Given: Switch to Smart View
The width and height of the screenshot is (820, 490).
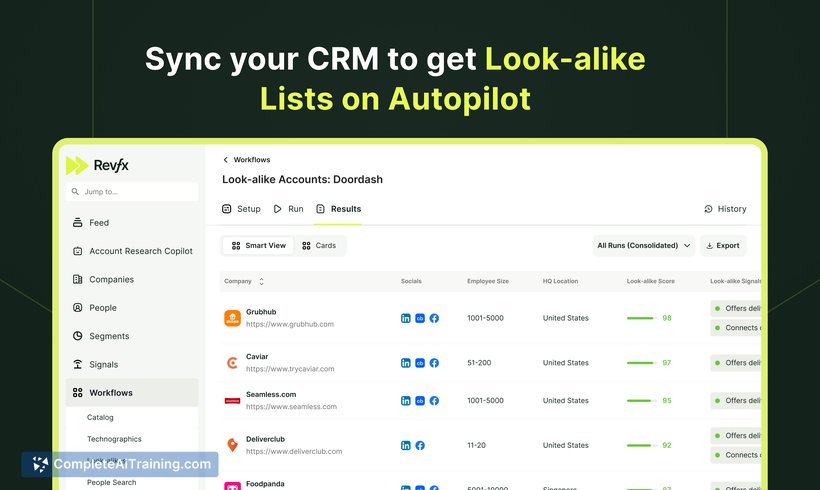Looking at the screenshot, I should click(258, 245).
